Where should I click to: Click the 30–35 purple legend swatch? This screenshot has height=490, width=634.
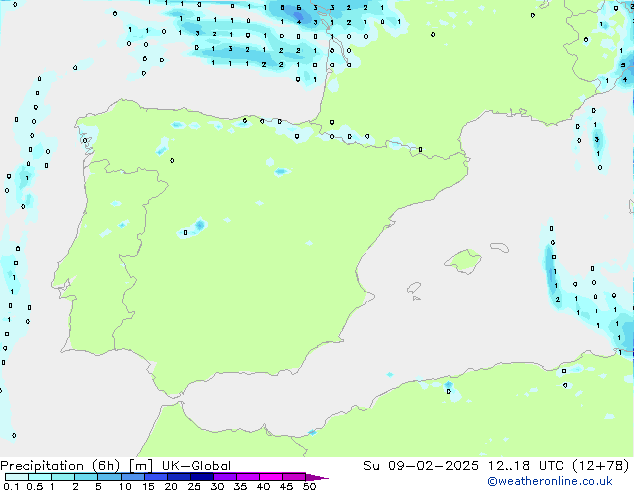pos(224,477)
